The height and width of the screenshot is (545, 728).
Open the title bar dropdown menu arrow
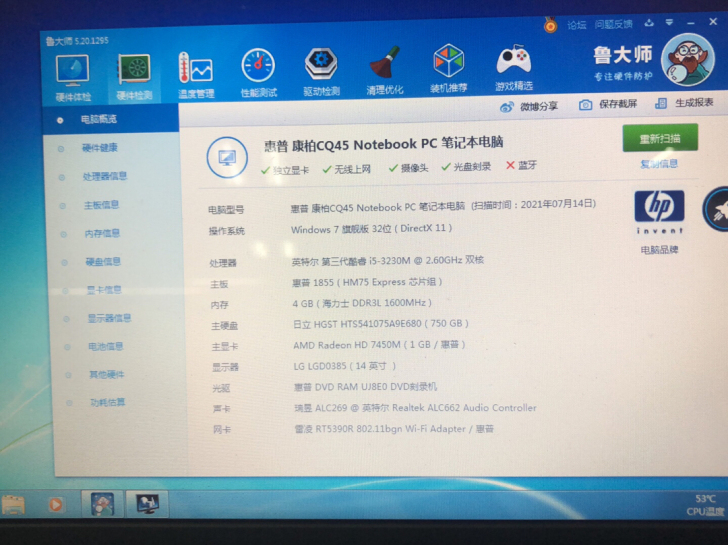(669, 22)
